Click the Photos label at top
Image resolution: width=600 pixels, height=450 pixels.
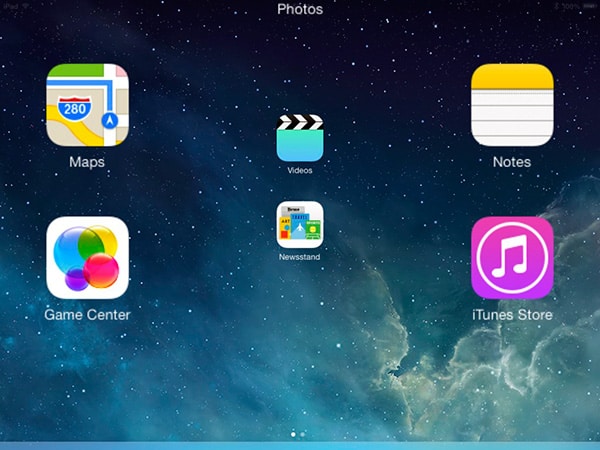pyautogui.click(x=300, y=9)
